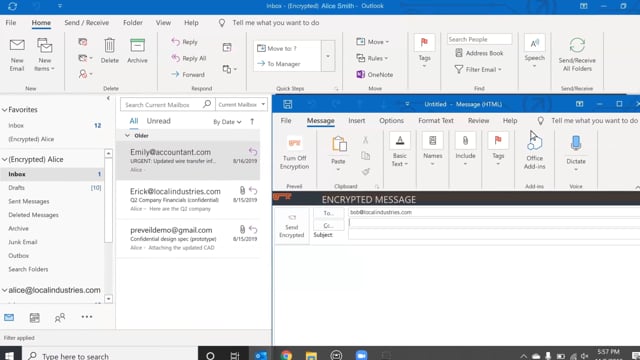The image size is (640, 360).
Task: Click Send/Receive All Folders
Action: pyautogui.click(x=577, y=55)
